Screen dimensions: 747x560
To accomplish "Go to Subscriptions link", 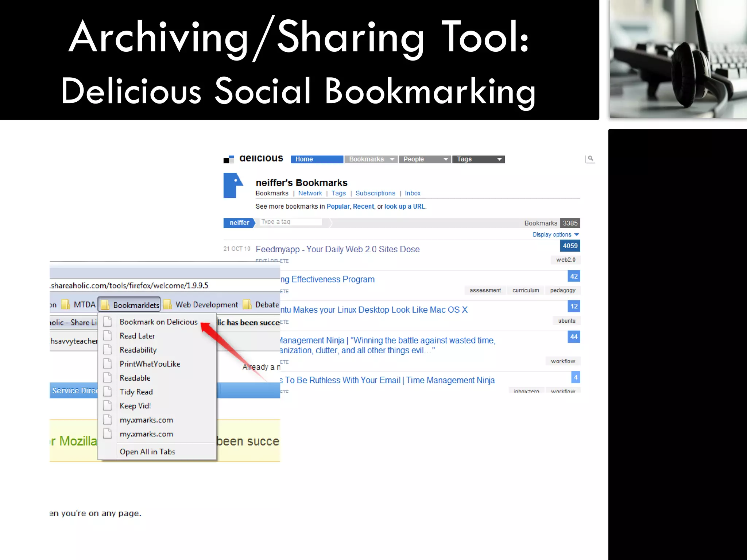I will [375, 193].
